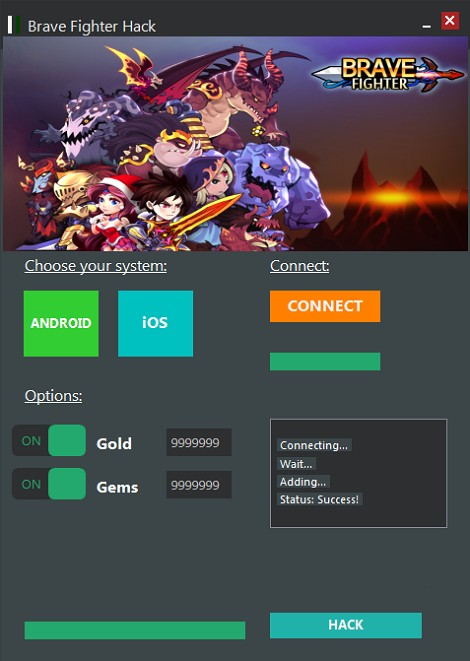This screenshot has width=470, height=661.
Task: Select the ANDROID system tile
Action: (x=61, y=323)
